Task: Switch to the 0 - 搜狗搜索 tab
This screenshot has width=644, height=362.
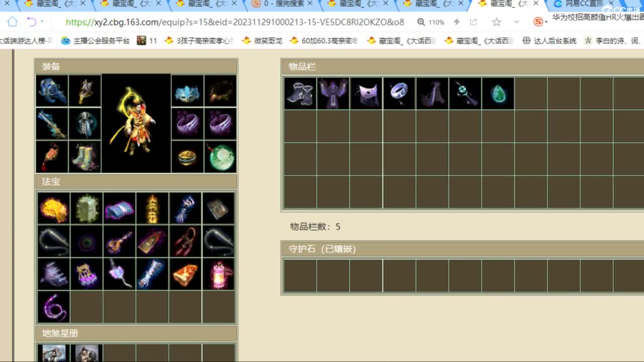Action: coord(283,4)
